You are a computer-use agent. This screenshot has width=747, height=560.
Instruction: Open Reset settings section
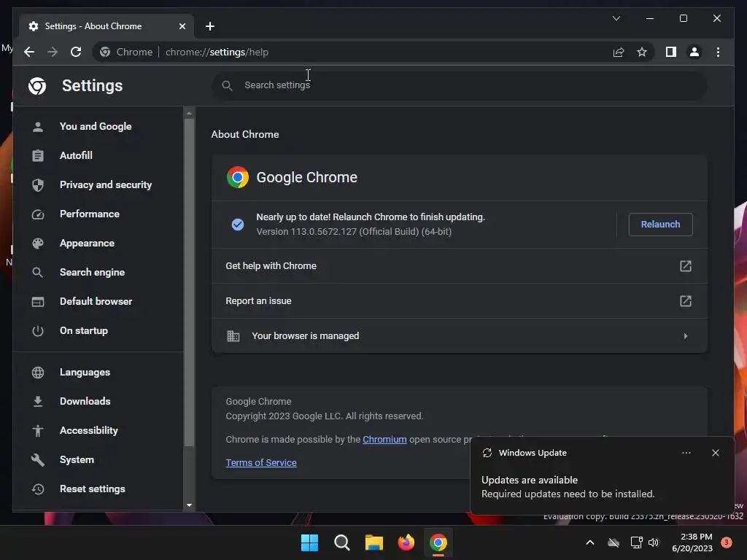coord(98,489)
